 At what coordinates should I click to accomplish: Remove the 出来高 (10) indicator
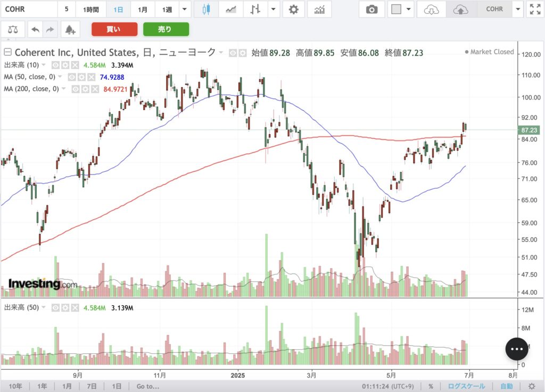tap(75, 65)
